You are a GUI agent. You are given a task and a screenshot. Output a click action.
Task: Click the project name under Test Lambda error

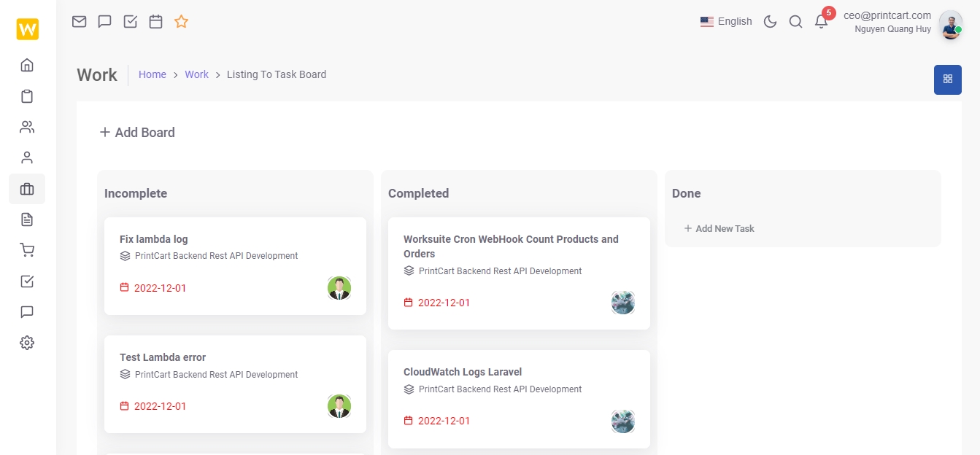coord(216,374)
